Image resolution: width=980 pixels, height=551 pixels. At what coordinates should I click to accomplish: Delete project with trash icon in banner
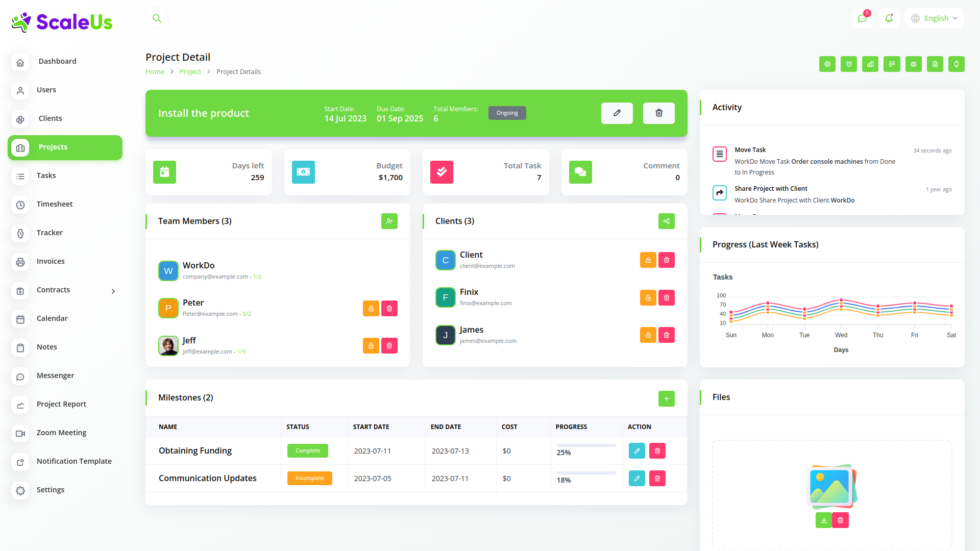658,113
